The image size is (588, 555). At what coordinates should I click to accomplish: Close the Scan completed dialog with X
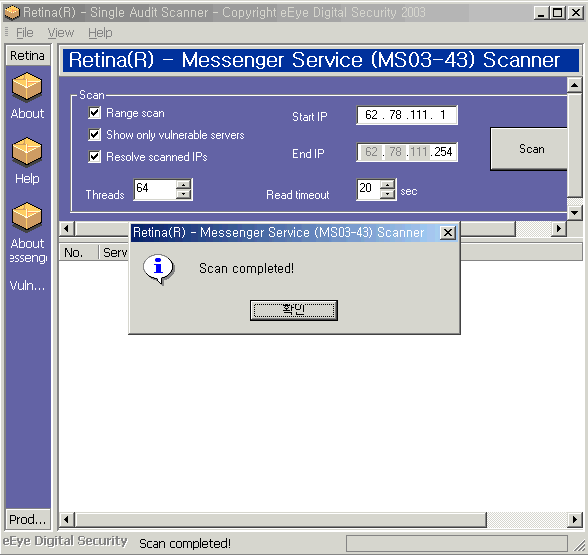[448, 233]
